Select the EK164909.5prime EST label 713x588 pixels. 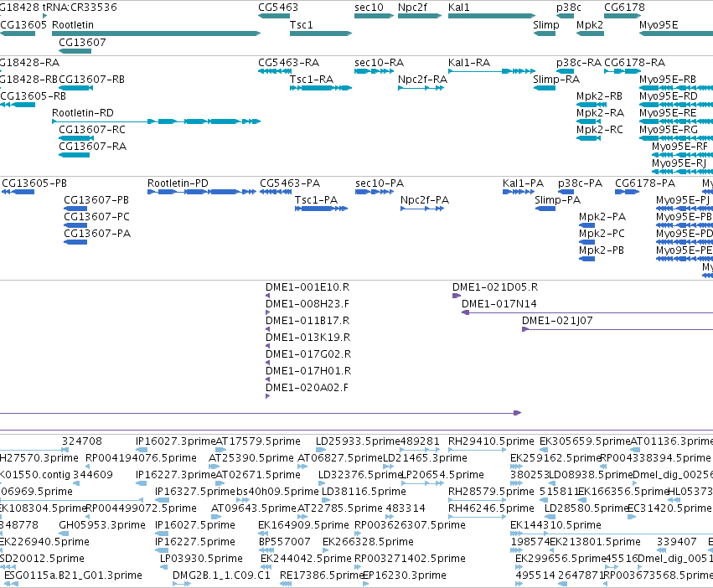point(303,525)
